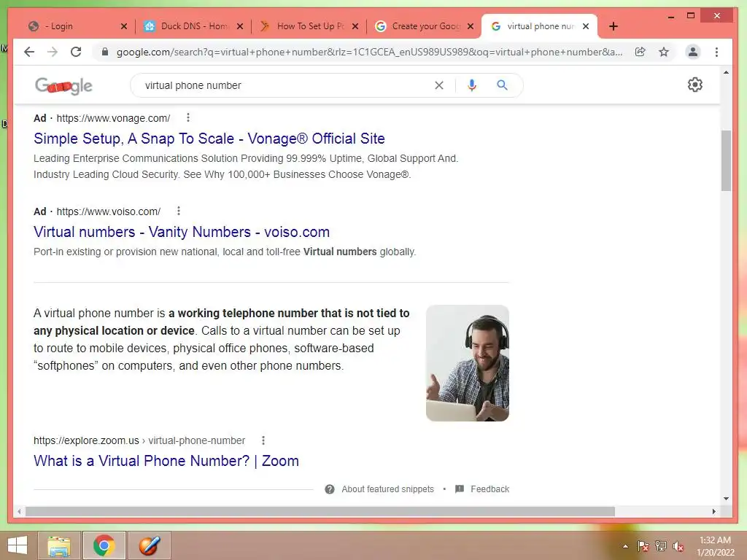
Task: Open the Windows Start menu
Action: point(18,545)
